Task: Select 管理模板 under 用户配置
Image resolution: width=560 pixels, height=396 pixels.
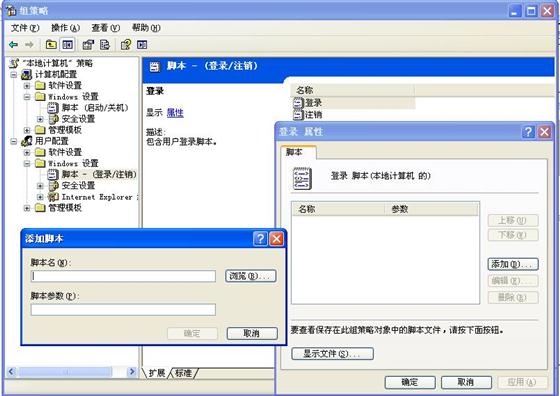Action: click(65, 208)
